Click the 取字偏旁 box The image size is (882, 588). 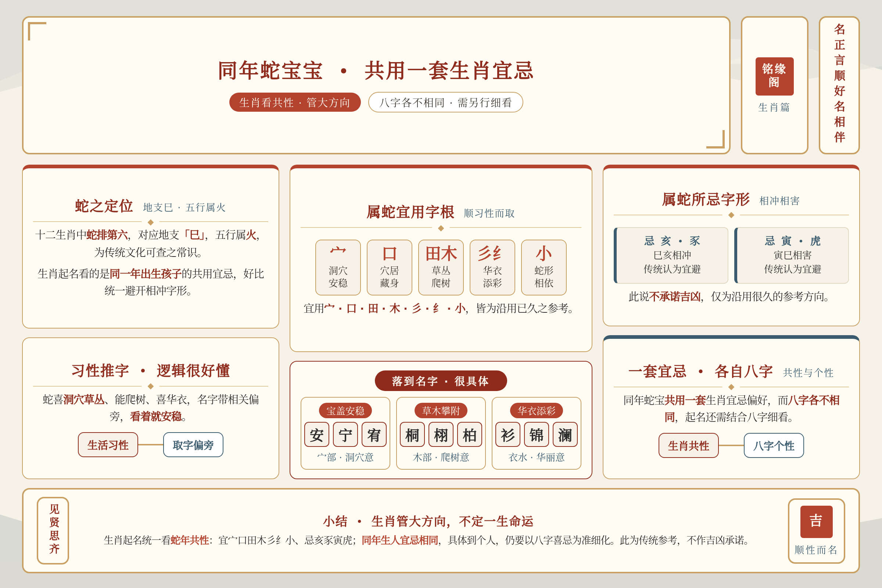[193, 445]
